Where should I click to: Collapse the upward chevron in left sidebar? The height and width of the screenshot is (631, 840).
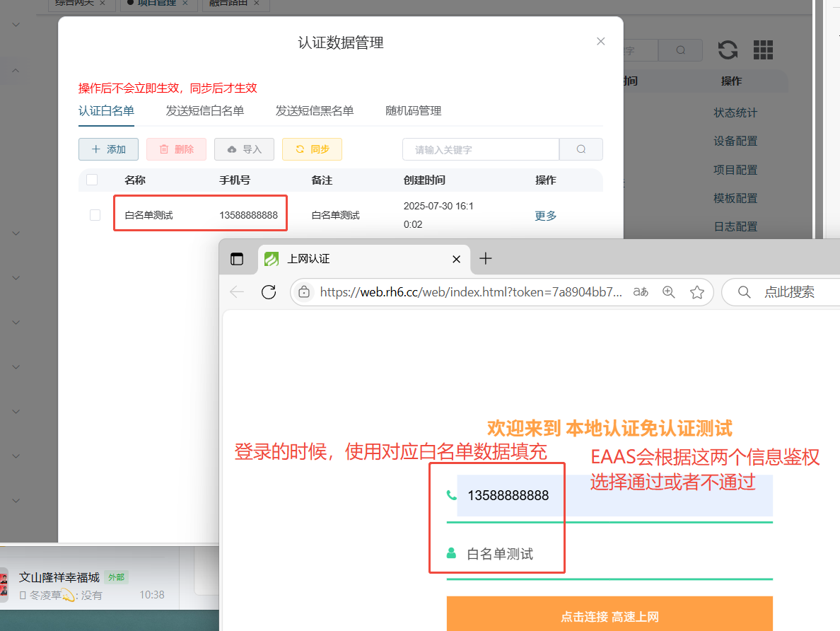(16, 70)
